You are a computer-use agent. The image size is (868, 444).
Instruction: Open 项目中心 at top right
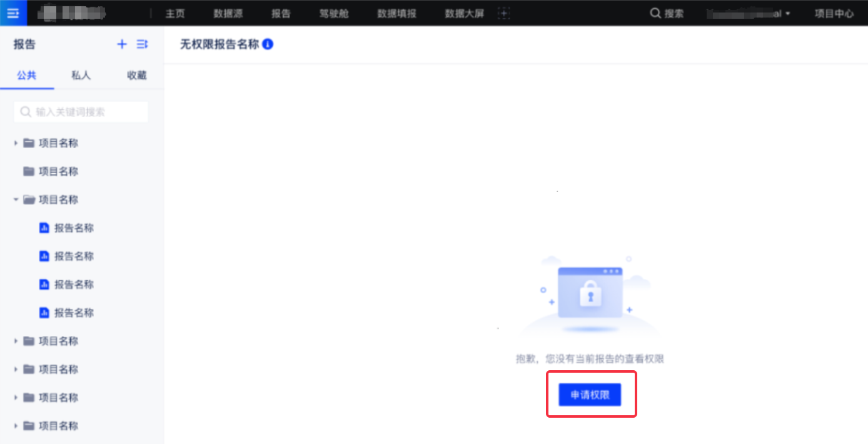click(x=834, y=13)
